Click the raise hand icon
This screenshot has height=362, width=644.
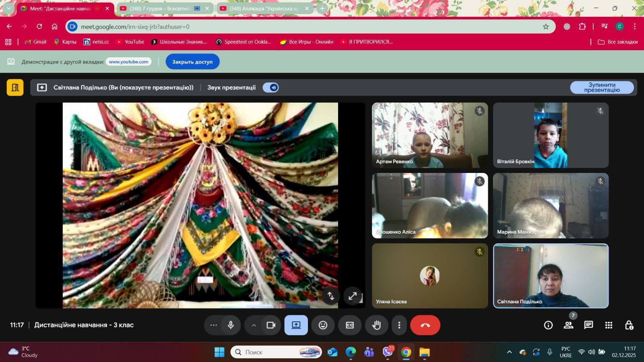coord(376,325)
